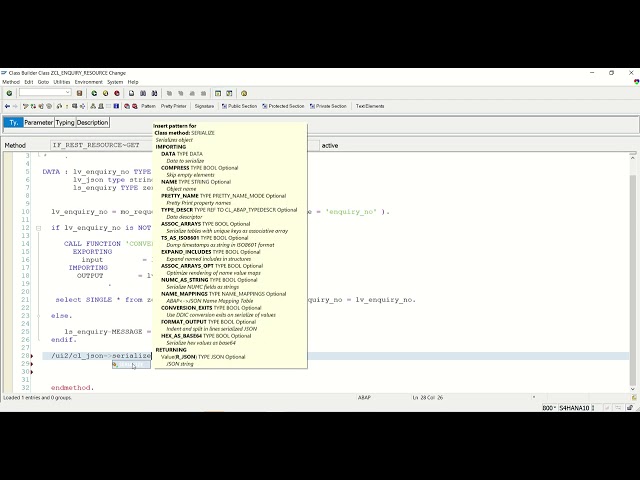This screenshot has height=480, width=640.
Task: Open the Goto menu
Action: tap(43, 82)
